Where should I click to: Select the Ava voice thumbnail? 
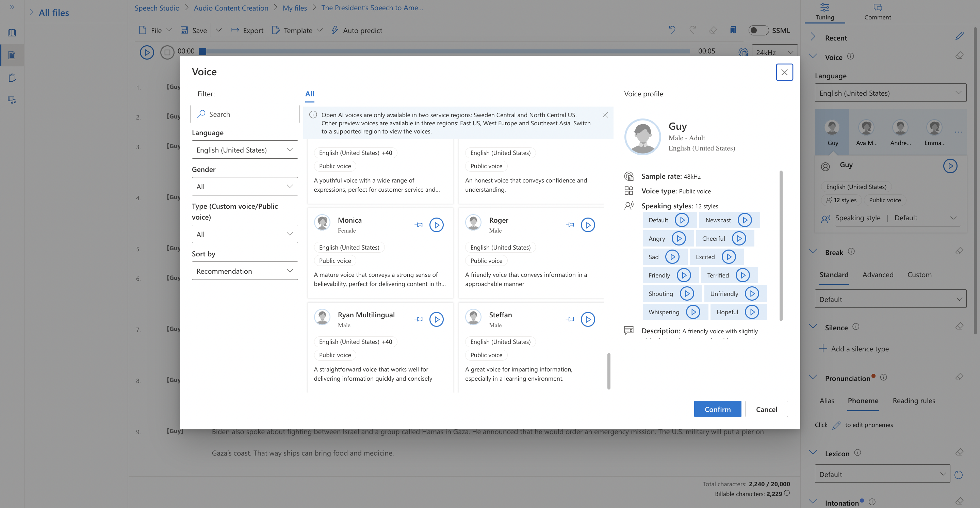click(x=866, y=132)
